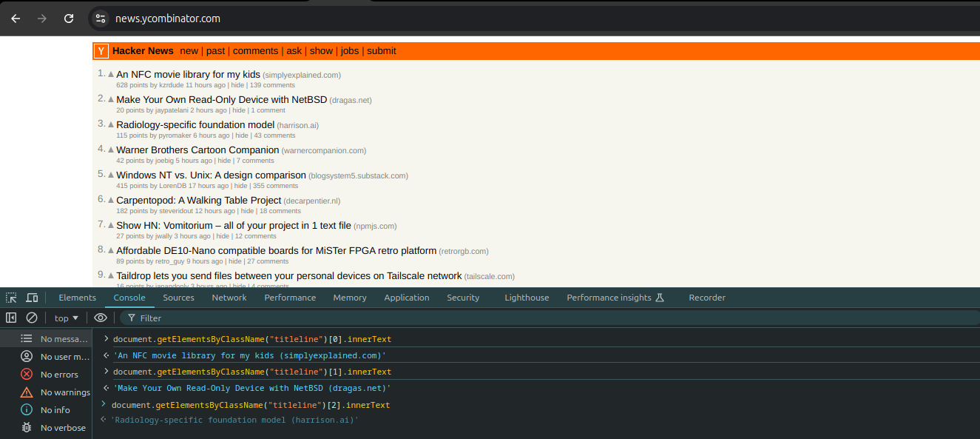Click Performance insights flask icon
Image resolution: width=980 pixels, height=439 pixels.
click(x=660, y=298)
